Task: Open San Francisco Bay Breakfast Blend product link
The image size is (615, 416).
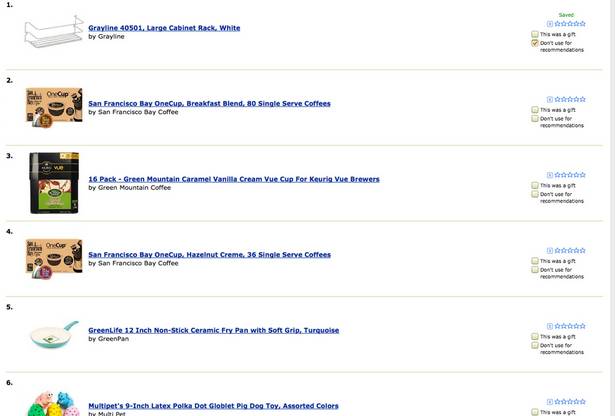Action: point(209,103)
